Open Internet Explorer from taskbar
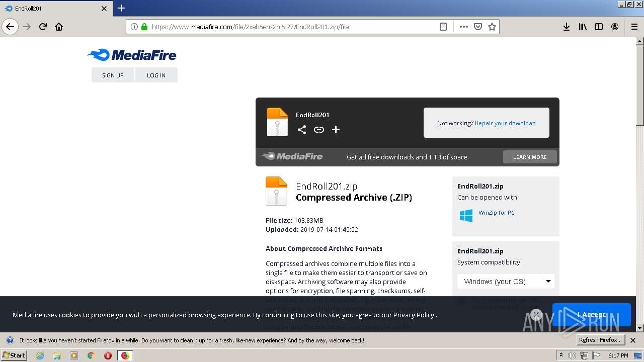The height and width of the screenshot is (362, 644). [x=40, y=355]
